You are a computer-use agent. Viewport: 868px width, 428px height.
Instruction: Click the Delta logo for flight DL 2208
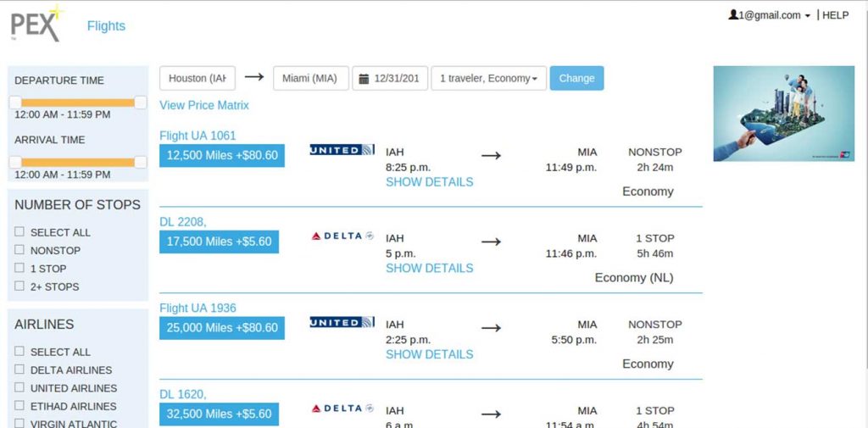342,236
